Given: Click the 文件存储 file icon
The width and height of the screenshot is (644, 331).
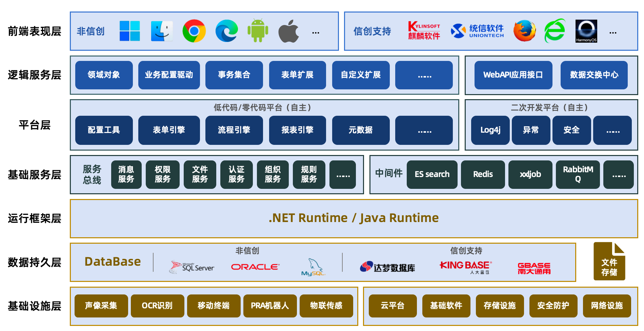Looking at the screenshot, I should point(609,262).
